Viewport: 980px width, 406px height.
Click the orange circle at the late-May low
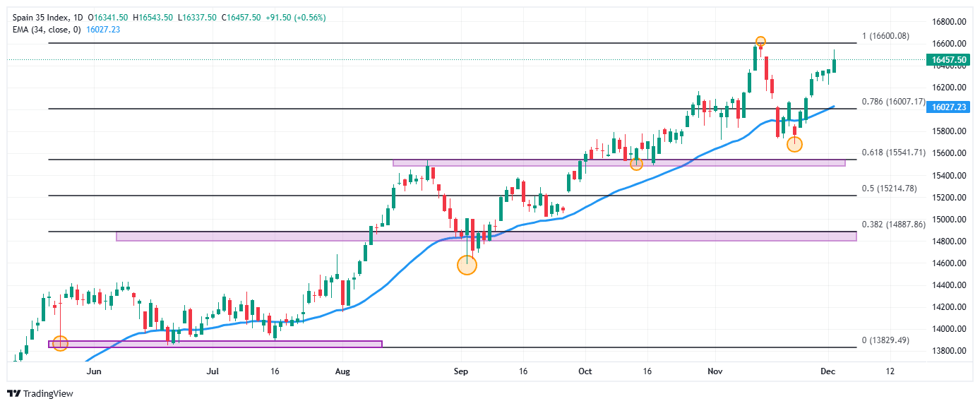[60, 343]
